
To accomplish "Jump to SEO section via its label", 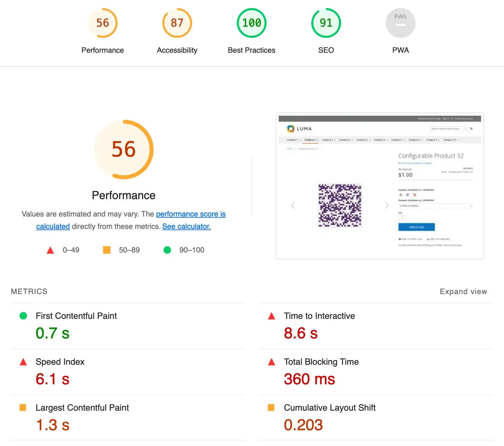I will point(326,50).
